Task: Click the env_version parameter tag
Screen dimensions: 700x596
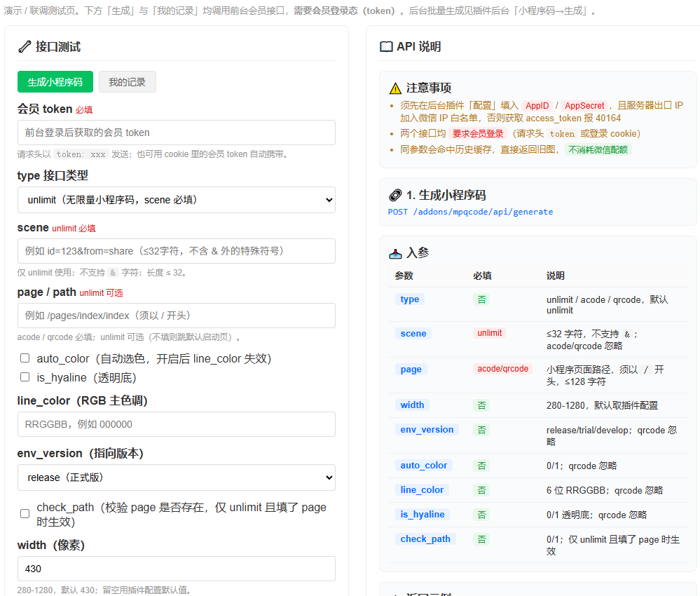Action: point(427,429)
